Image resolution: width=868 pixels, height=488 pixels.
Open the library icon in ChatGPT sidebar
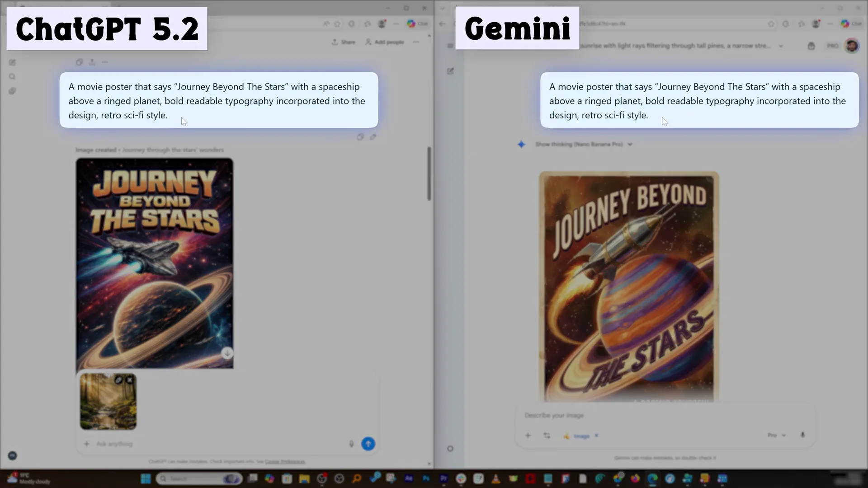pyautogui.click(x=12, y=91)
